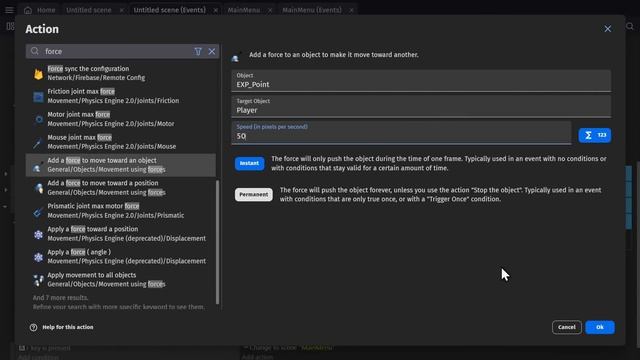Image resolution: width=640 pixels, height=360 pixels.
Task: Select 'Apply a force ( angle )' action
Action: (120, 257)
